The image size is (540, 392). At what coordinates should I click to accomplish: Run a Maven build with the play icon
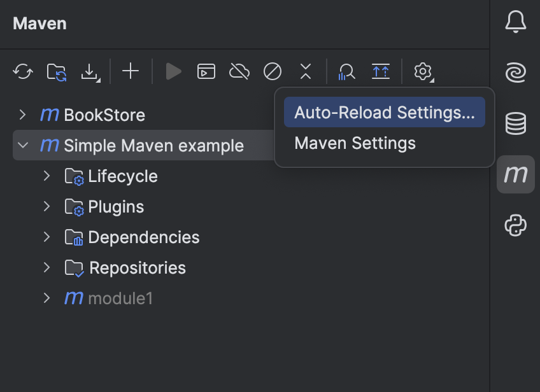coord(173,71)
